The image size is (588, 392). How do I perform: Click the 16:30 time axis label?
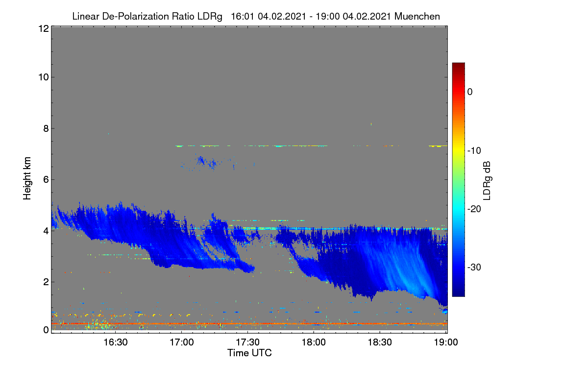pos(115,342)
